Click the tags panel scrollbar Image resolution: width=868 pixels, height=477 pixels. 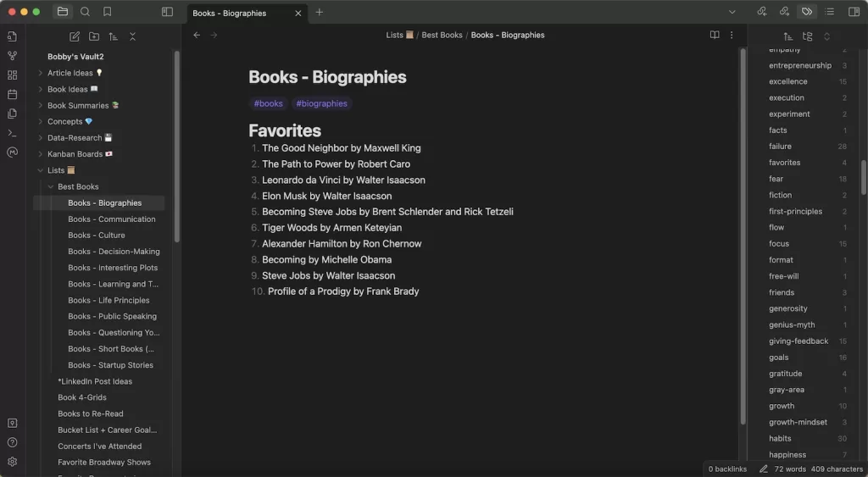point(863,177)
